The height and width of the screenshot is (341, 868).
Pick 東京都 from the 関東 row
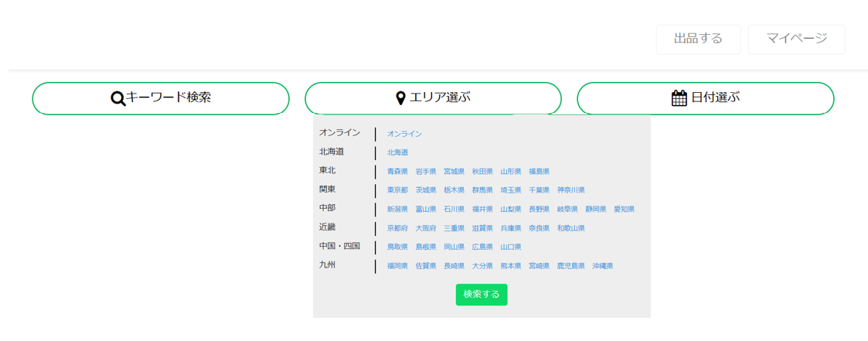[x=397, y=190]
